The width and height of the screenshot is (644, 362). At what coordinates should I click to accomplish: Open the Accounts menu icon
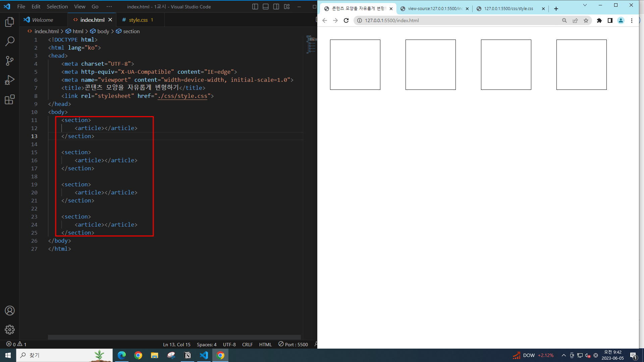(10, 311)
